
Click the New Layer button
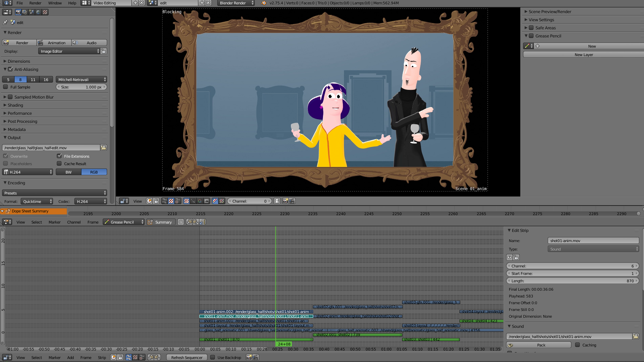tap(584, 55)
